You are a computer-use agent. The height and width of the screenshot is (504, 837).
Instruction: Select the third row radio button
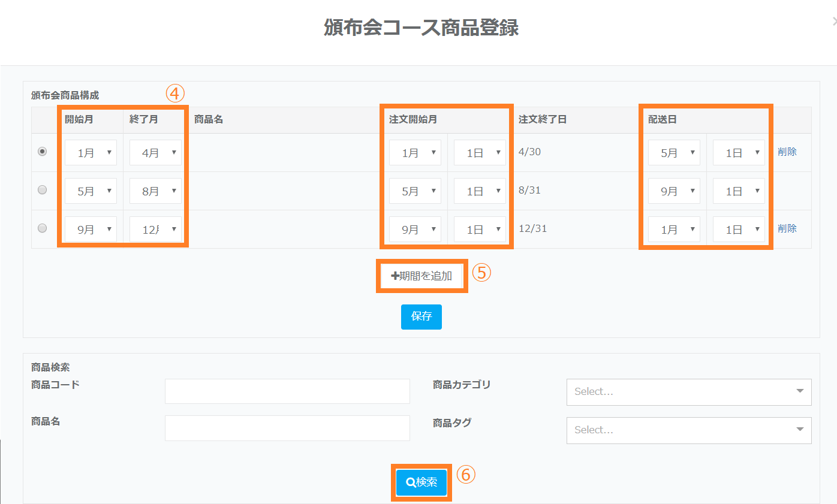[42, 228]
